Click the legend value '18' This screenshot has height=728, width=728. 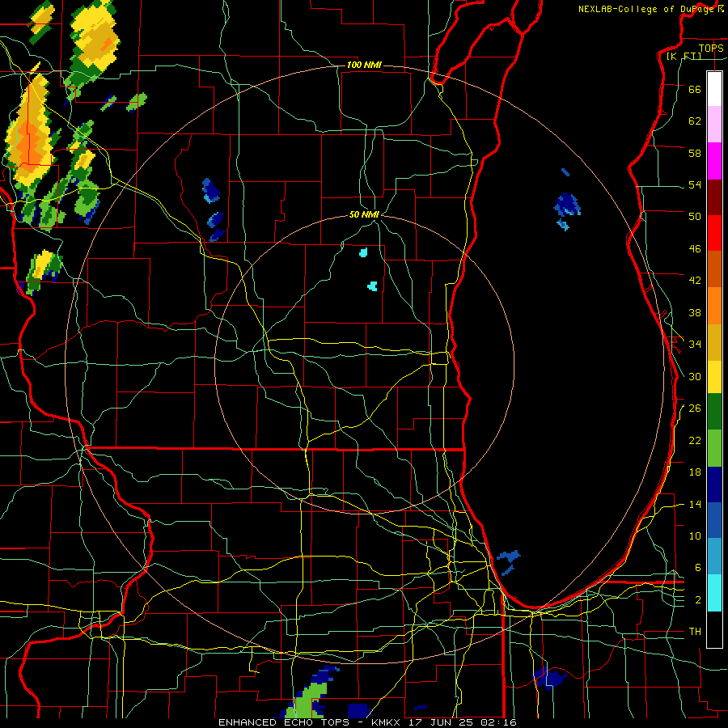(695, 472)
